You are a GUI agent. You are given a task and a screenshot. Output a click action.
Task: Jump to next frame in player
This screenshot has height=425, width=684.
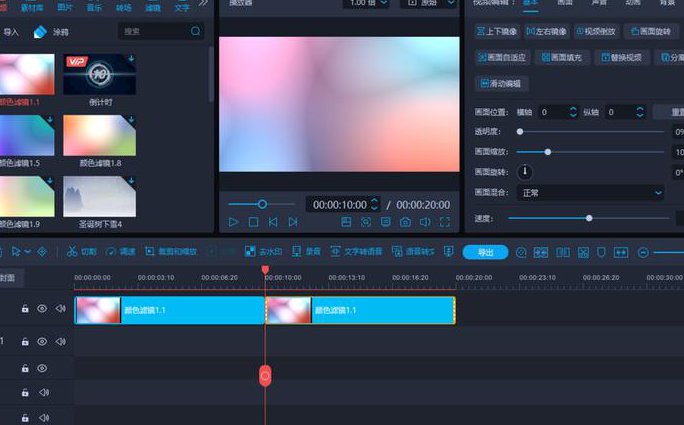(293, 222)
